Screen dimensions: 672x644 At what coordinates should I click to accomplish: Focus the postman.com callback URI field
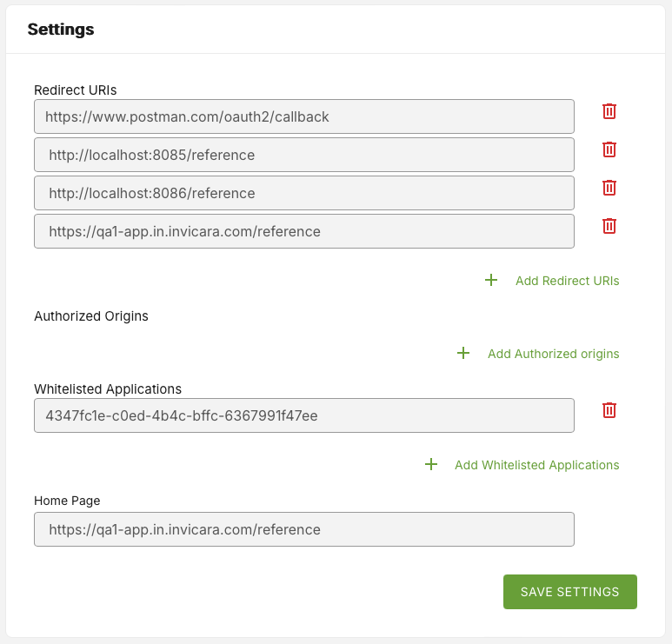coord(303,116)
